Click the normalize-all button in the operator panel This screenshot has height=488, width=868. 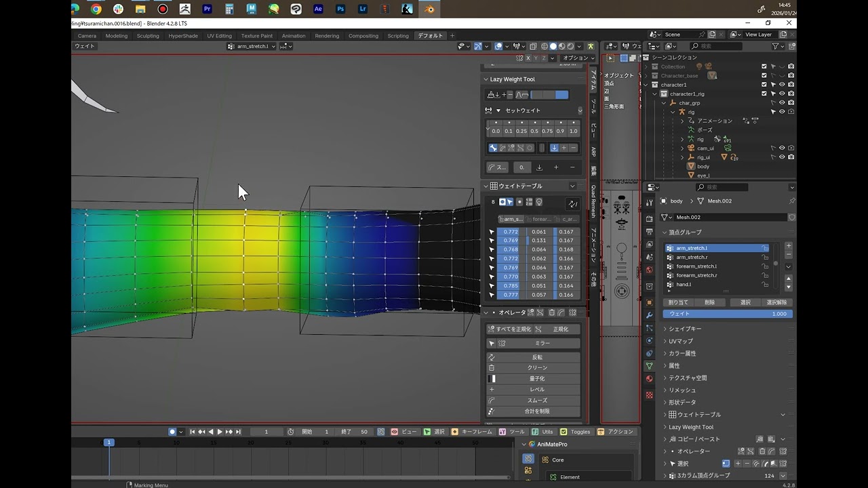pyautogui.click(x=509, y=329)
